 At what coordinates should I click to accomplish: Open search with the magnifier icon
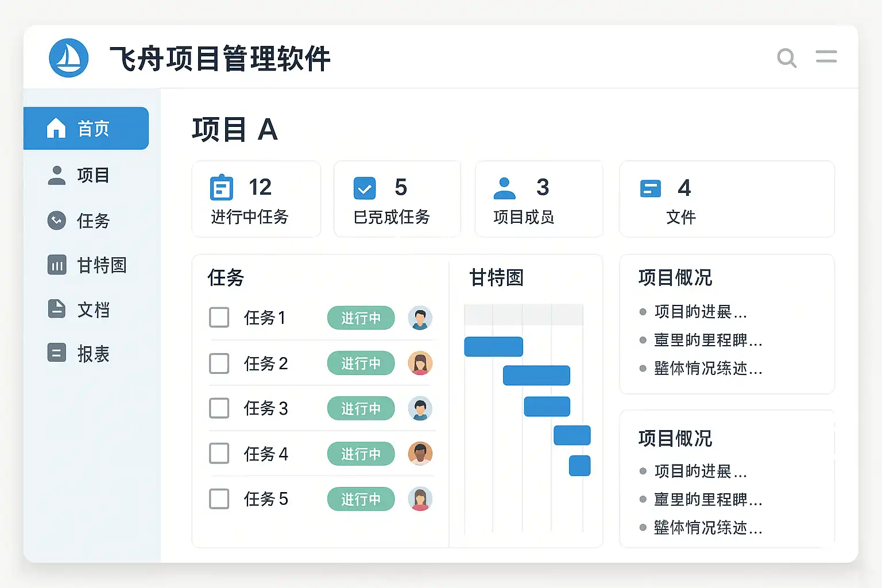point(787,58)
